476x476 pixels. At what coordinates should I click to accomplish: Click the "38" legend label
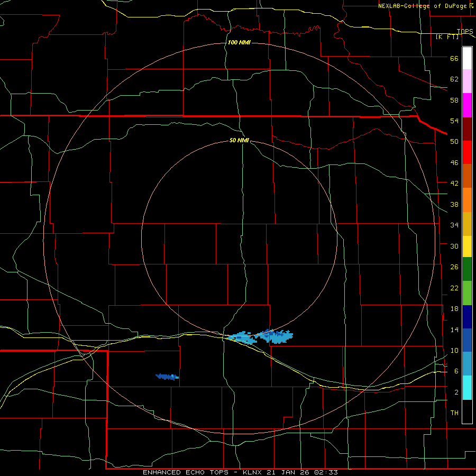pyautogui.click(x=454, y=204)
